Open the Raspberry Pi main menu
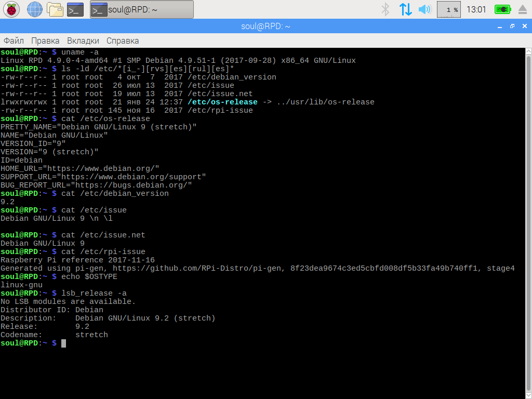This screenshot has height=399, width=532. (x=11, y=9)
